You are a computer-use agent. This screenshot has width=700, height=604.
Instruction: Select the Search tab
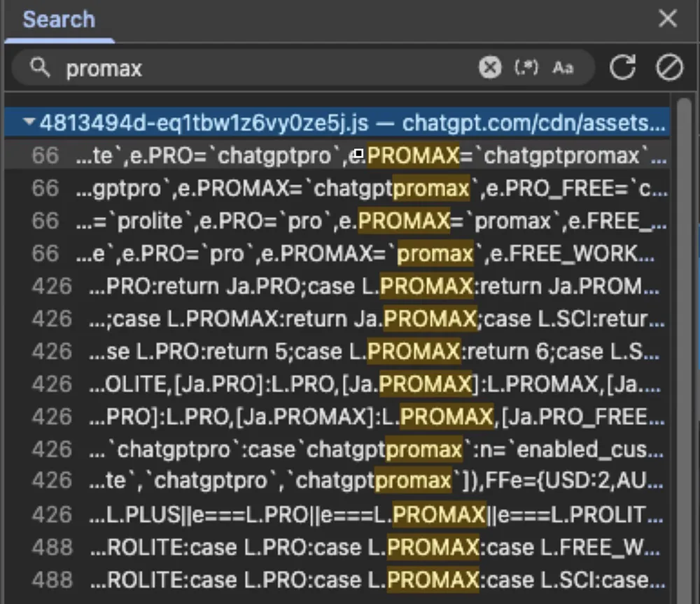59,20
